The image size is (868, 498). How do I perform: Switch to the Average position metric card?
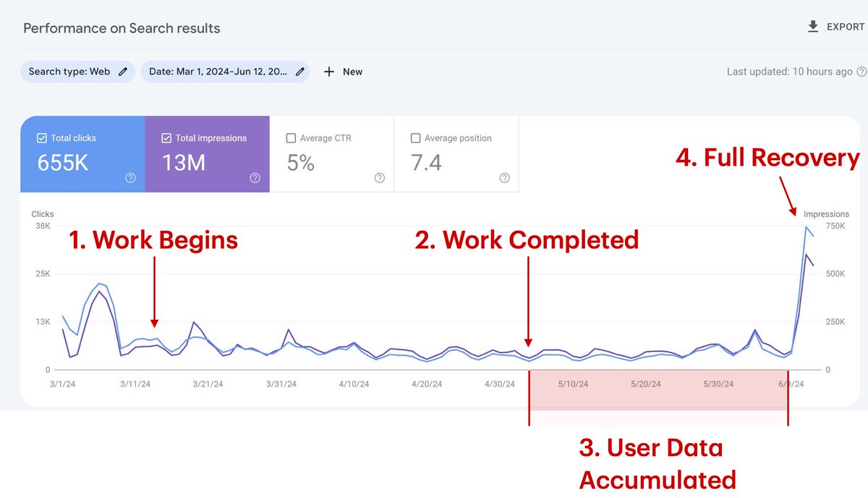pyautogui.click(x=456, y=153)
